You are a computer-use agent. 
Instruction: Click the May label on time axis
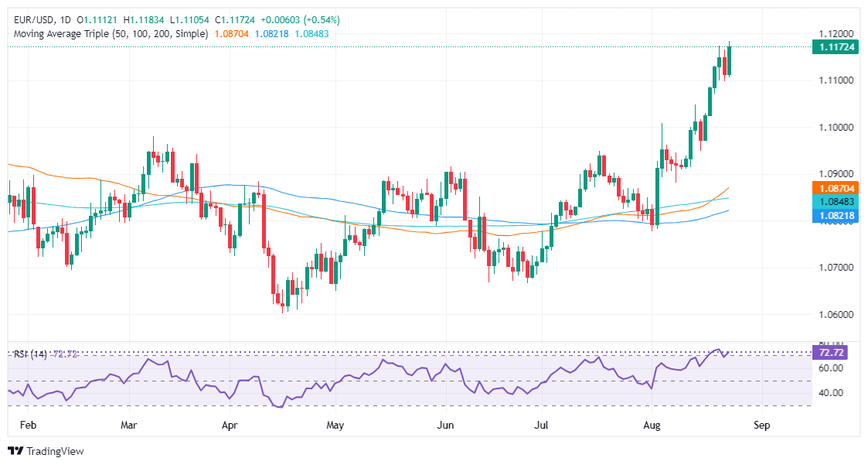click(335, 425)
